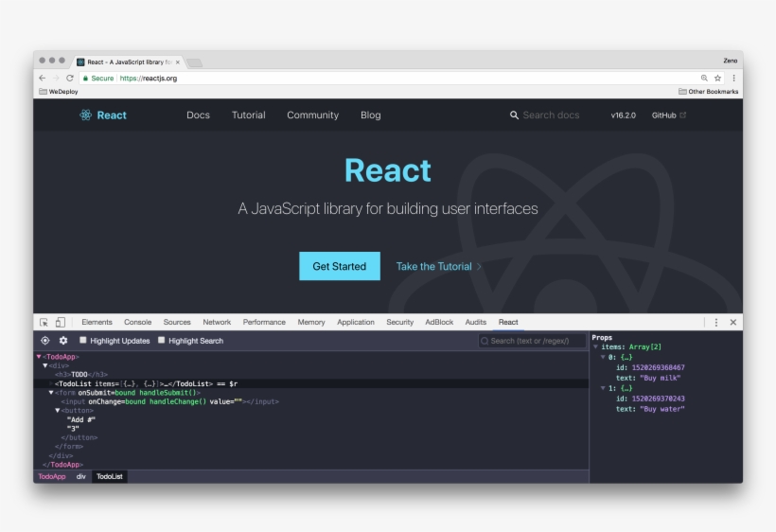The image size is (776, 532).
Task: Open Community in the site navigation
Action: point(313,115)
